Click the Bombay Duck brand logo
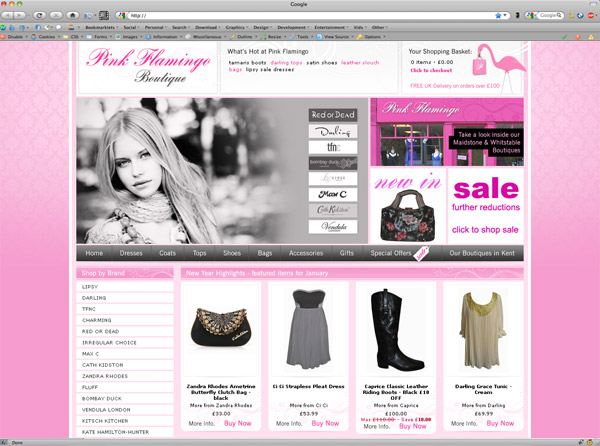The height and width of the screenshot is (446, 600). 332,162
